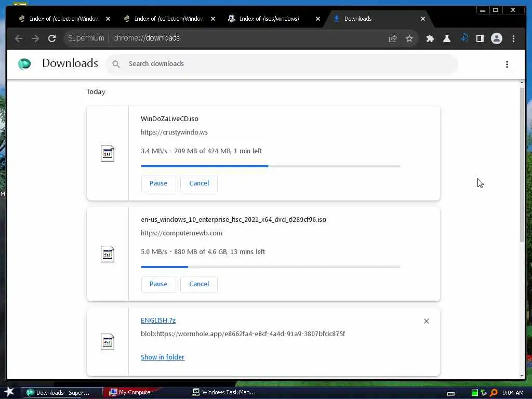Click the scrollbar down arrow
The width and height of the screenshot is (532, 399).
[522, 376]
